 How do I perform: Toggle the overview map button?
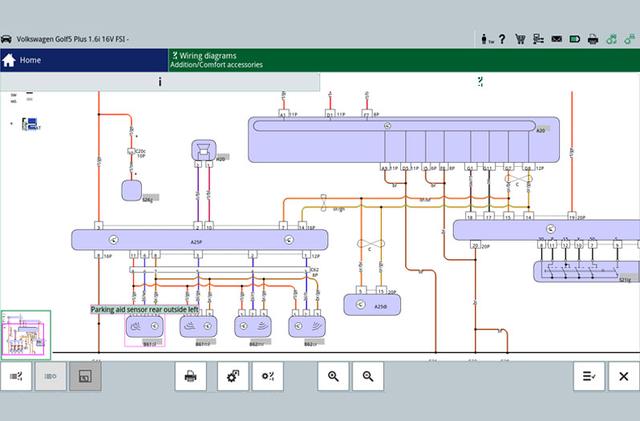85,376
